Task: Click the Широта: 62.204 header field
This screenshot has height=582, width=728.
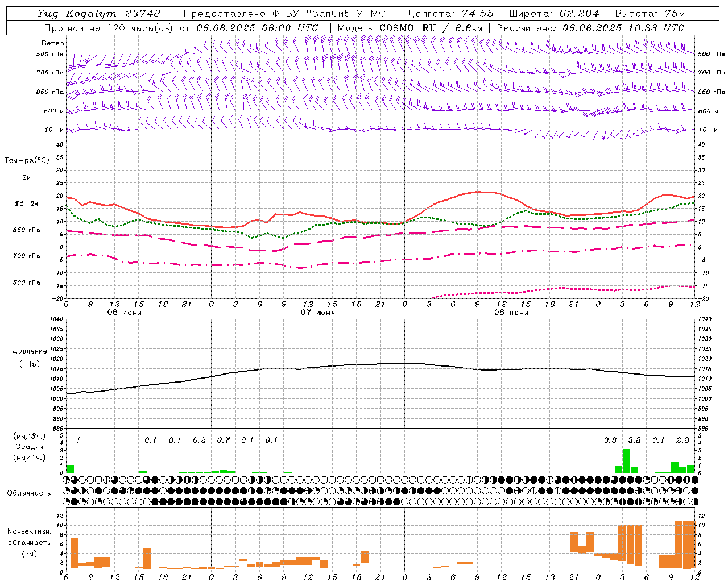Action: [554, 14]
